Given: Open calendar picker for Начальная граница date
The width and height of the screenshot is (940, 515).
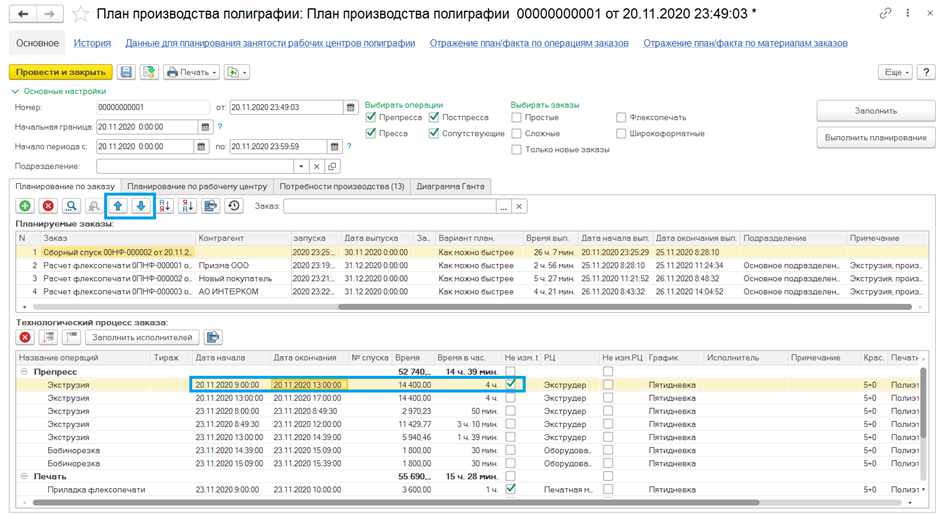Looking at the screenshot, I should point(206,127).
